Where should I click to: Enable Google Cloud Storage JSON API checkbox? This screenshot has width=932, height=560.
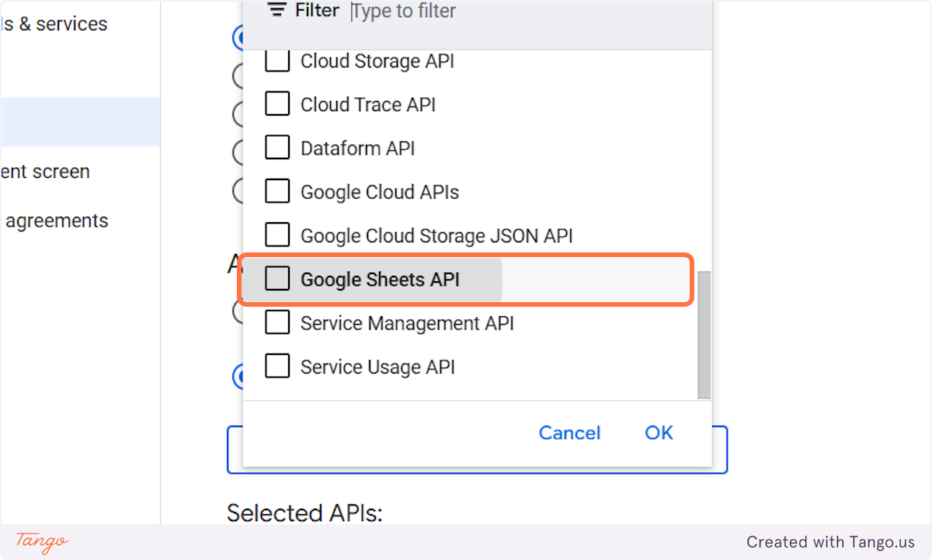tap(276, 234)
